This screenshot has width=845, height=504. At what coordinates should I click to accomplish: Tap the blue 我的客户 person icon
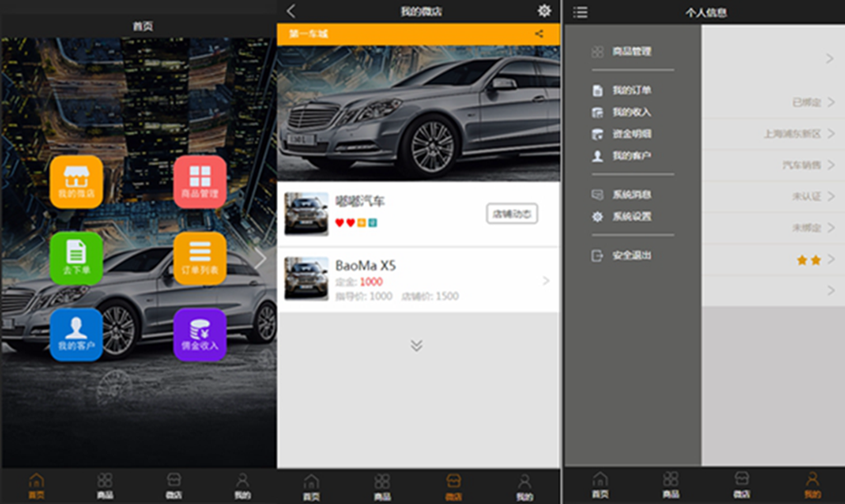(76, 334)
